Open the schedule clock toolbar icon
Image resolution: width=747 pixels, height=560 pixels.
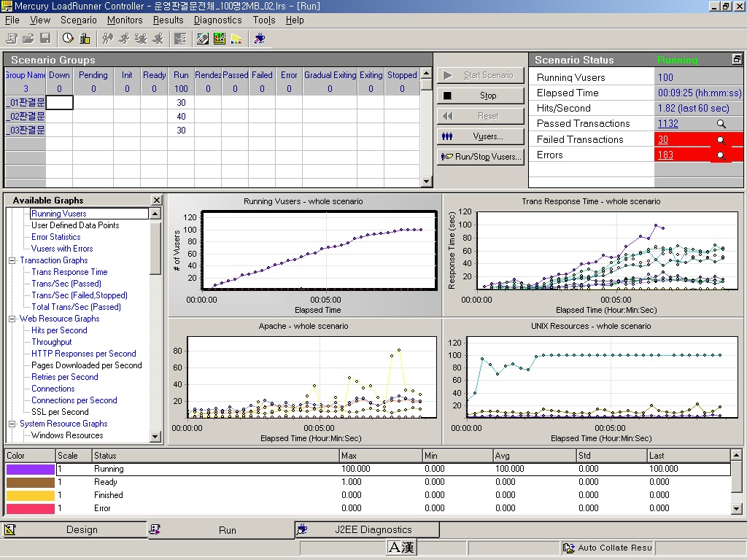(x=68, y=39)
